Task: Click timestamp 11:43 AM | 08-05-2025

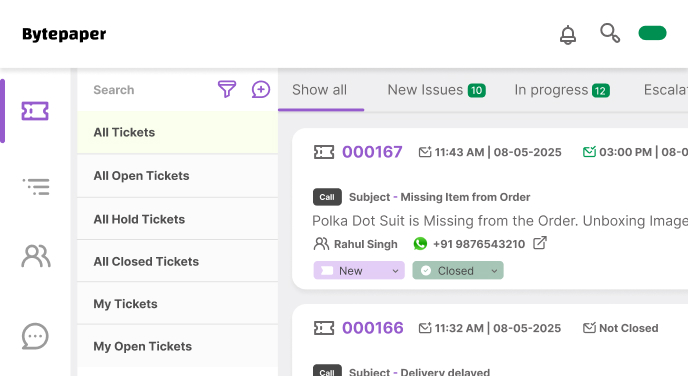Action: click(498, 152)
